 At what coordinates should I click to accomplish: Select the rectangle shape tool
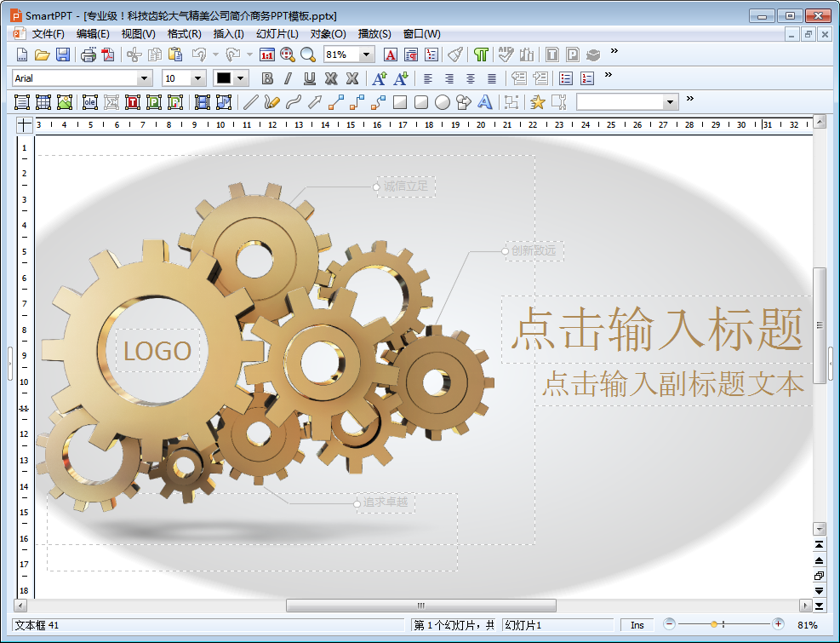tap(400, 102)
